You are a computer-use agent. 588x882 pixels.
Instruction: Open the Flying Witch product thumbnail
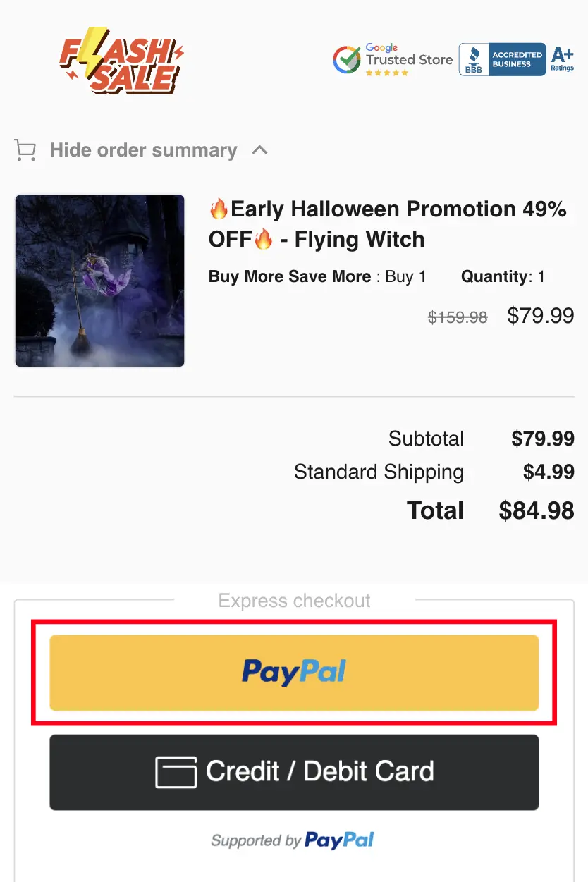[99, 281]
